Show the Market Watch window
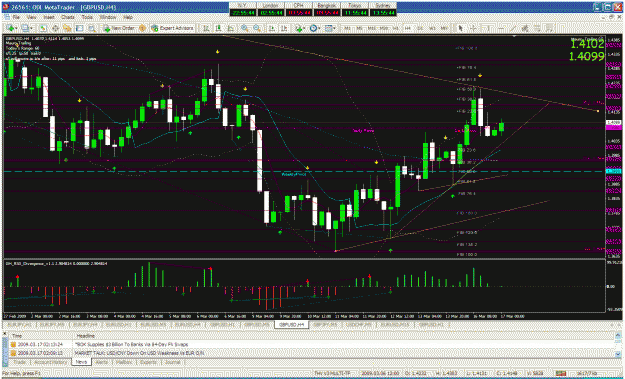The height and width of the screenshot is (379, 625). [43, 28]
